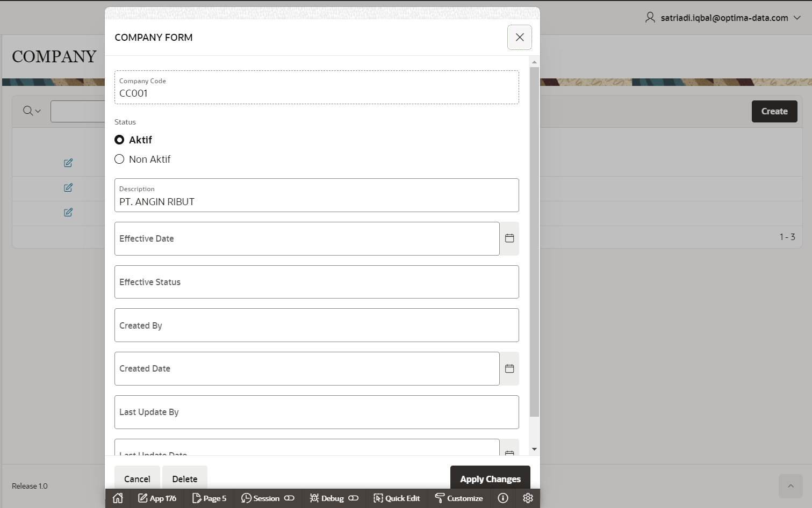Open App 176 in builder
Screen dimensions: 812x508
[x=157, y=498]
